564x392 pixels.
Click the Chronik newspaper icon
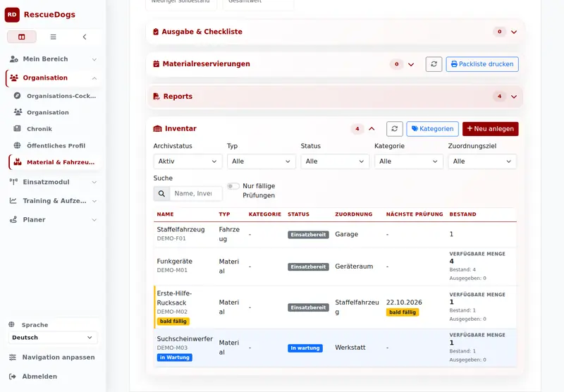click(17, 129)
